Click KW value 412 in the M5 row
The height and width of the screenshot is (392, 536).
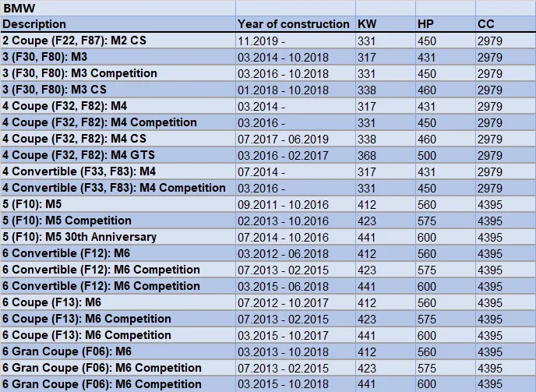[x=385, y=204]
